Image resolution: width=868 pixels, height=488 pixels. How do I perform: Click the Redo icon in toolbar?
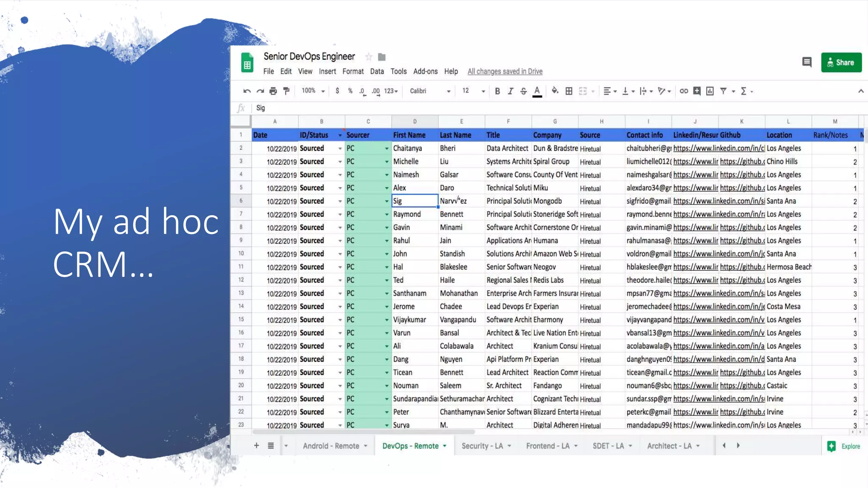pos(260,91)
